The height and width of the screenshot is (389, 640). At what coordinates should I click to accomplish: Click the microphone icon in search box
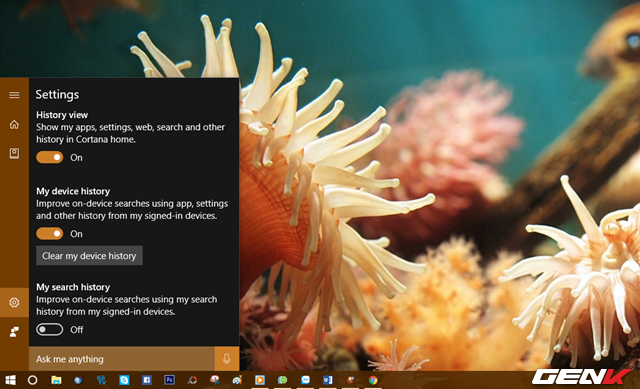[227, 359]
